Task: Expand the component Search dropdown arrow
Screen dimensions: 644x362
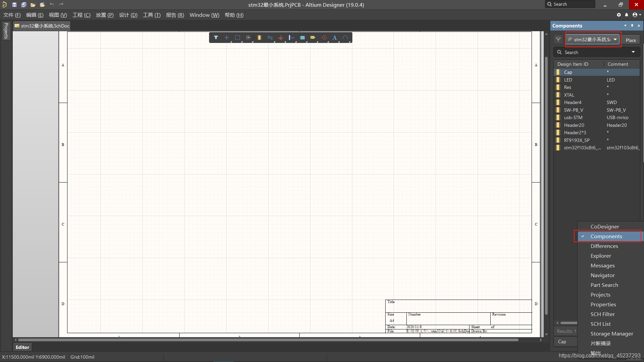Action: click(633, 52)
